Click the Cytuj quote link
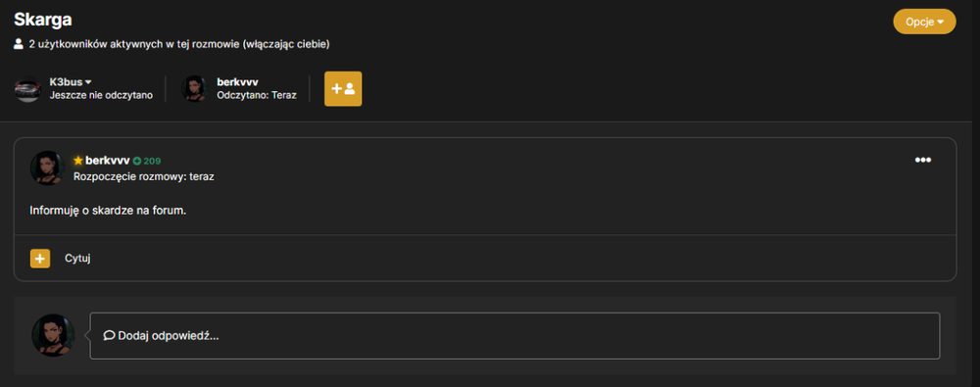The height and width of the screenshot is (387, 980). (x=78, y=259)
